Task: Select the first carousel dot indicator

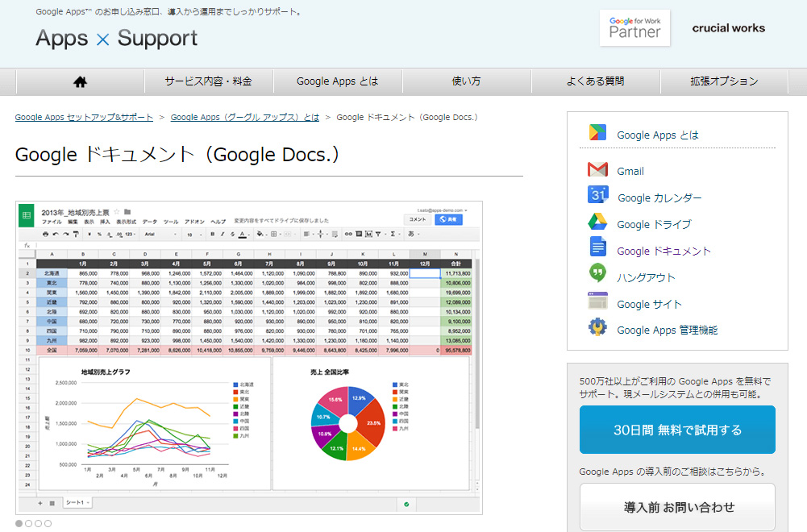Action: pyautogui.click(x=19, y=523)
